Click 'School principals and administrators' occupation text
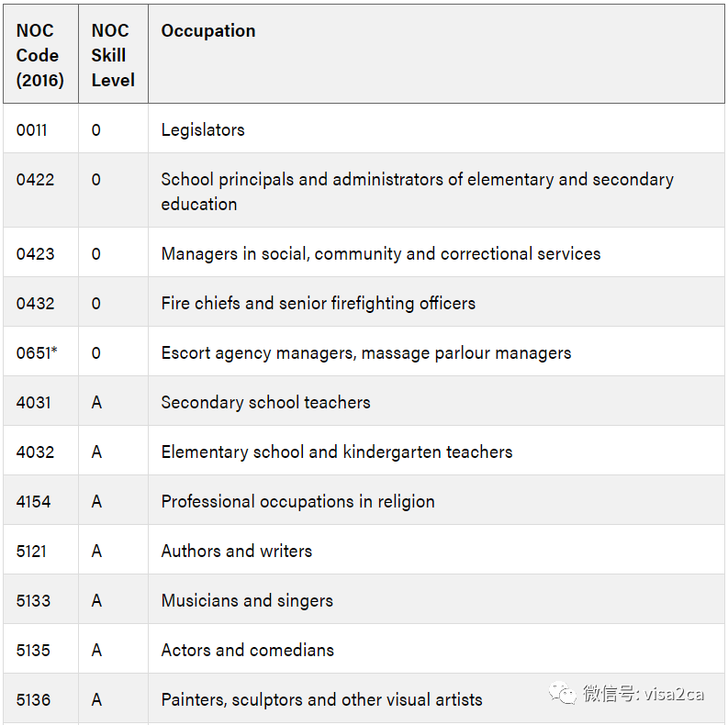The width and height of the screenshot is (728, 725). tap(417, 192)
